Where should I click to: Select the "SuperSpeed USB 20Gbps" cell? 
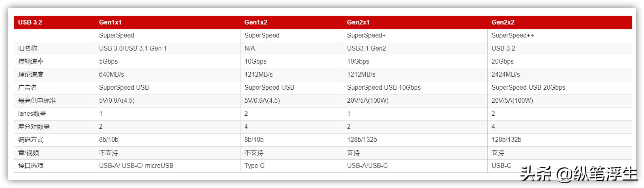pos(528,87)
